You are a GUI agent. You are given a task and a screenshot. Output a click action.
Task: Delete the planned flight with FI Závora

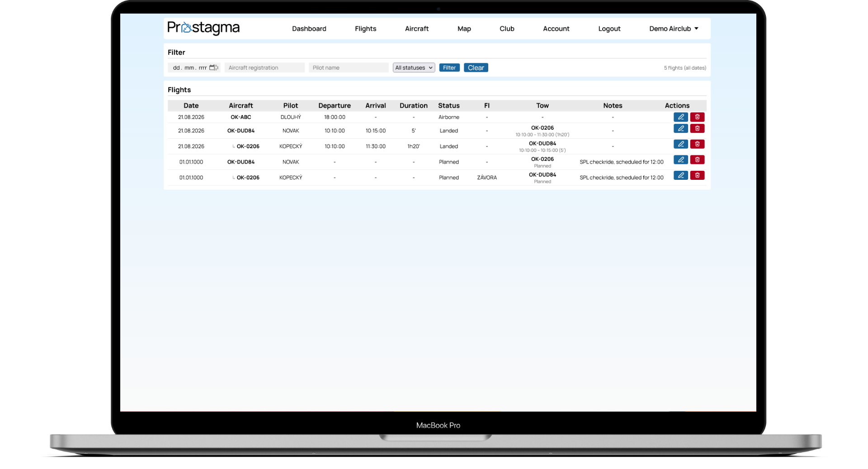pyautogui.click(x=697, y=175)
